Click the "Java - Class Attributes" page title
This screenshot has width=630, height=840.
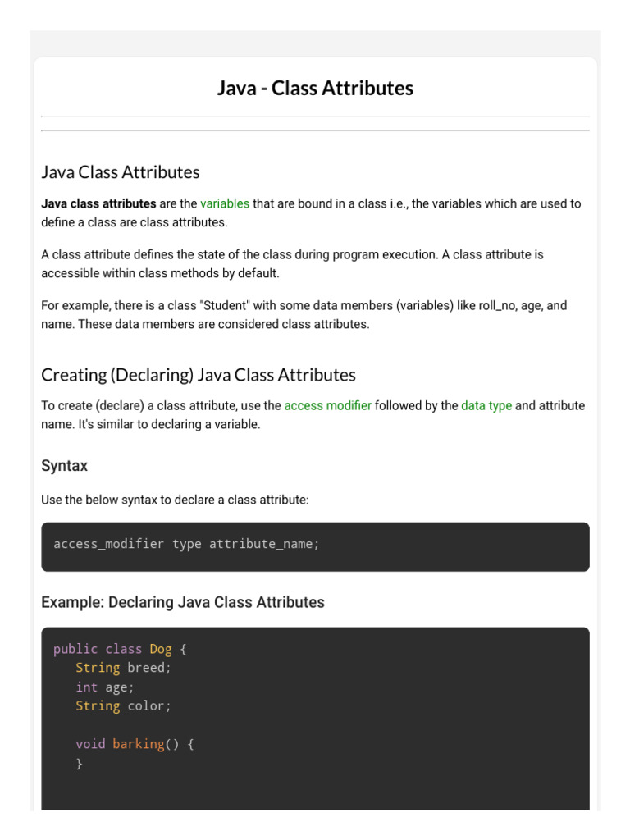coord(315,88)
